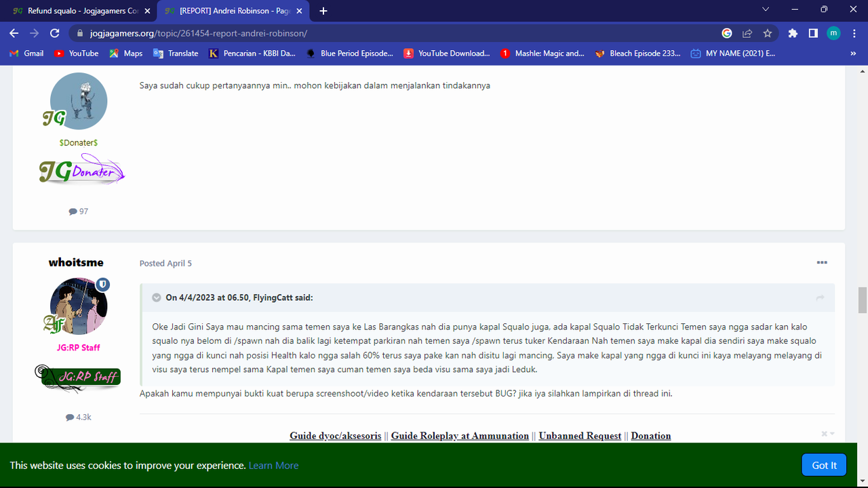This screenshot has width=868, height=488.
Task: Open the Extensions puzzle icon
Action: (793, 33)
